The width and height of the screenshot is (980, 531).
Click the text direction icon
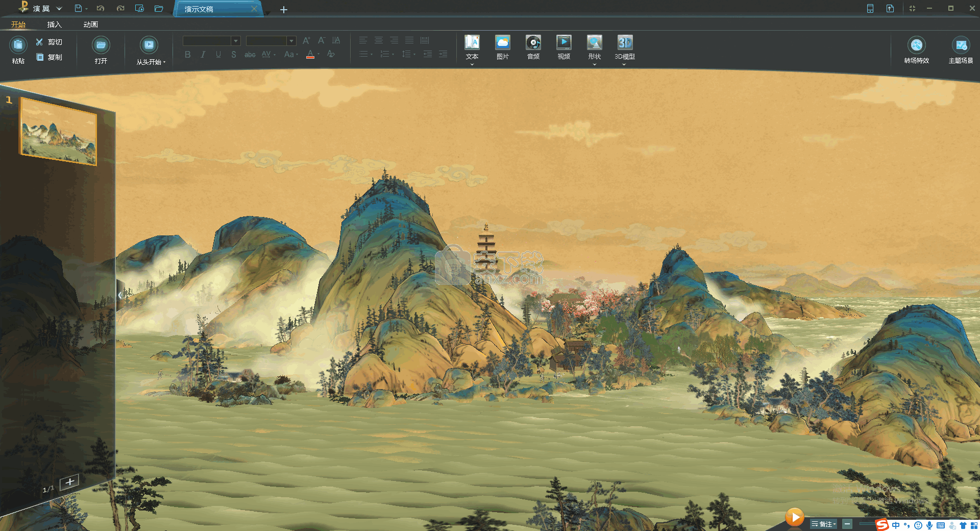(x=336, y=40)
